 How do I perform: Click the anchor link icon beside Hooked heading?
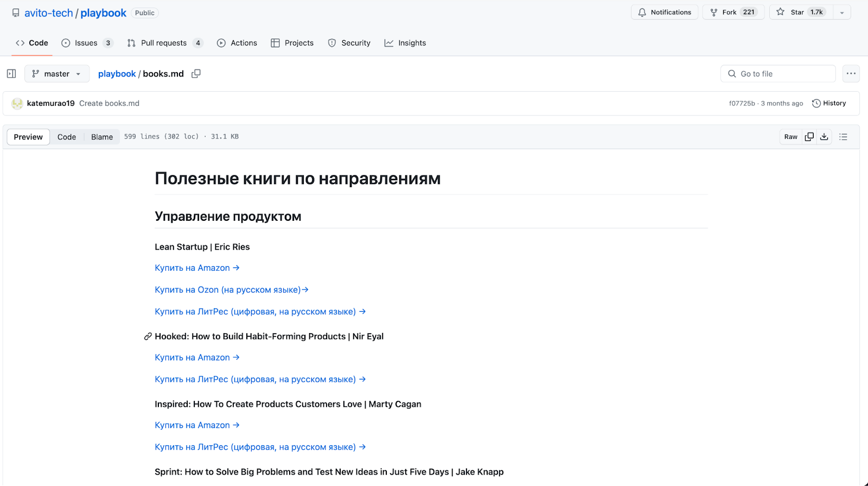tap(148, 336)
